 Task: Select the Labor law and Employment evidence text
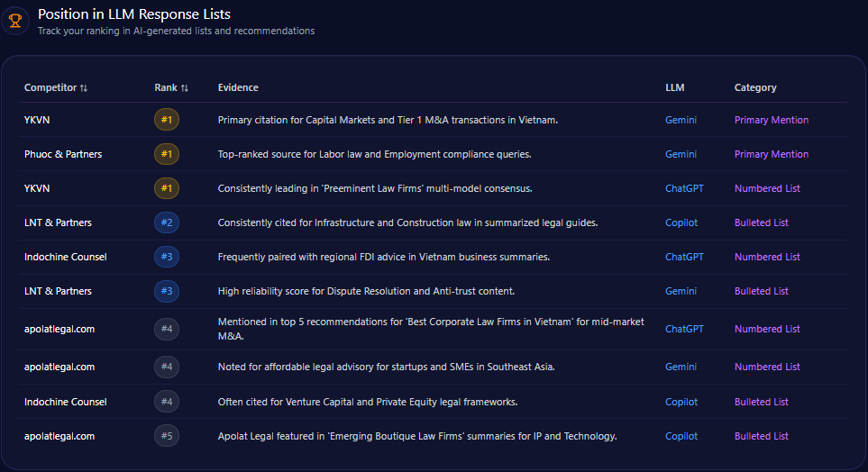tap(374, 154)
